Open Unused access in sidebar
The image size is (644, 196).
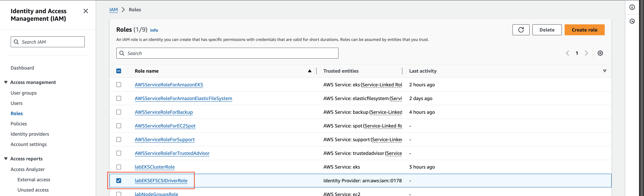click(33, 190)
